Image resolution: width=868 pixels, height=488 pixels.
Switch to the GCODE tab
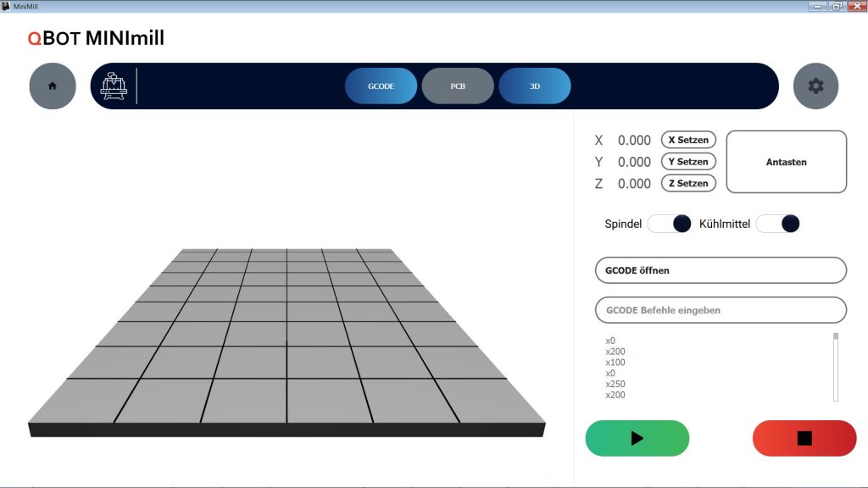click(381, 86)
